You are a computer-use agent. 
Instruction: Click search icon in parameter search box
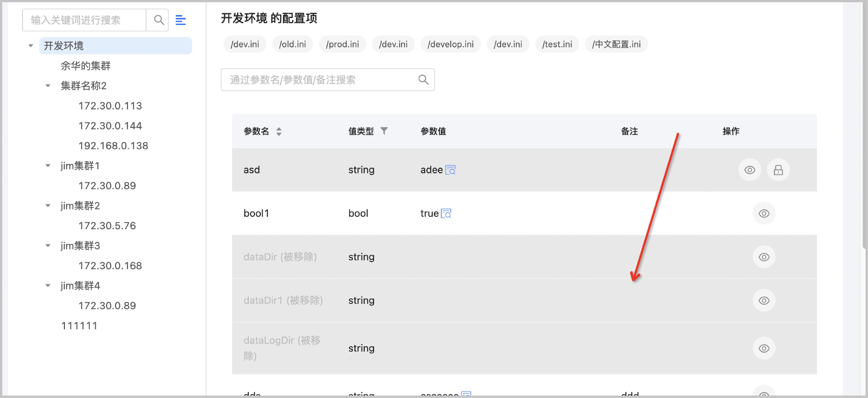pyautogui.click(x=423, y=80)
